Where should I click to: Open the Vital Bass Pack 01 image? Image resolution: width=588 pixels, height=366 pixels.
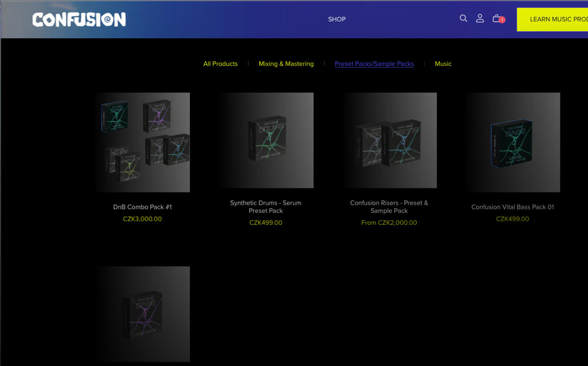pyautogui.click(x=513, y=142)
